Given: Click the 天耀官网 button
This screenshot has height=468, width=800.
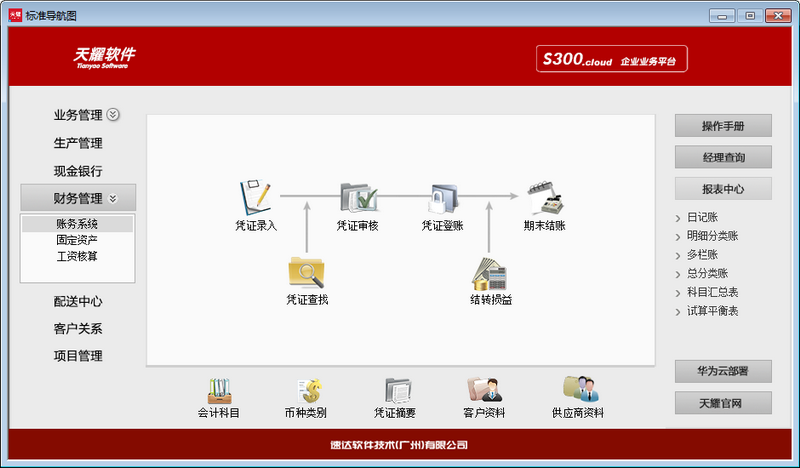Looking at the screenshot, I should tap(723, 403).
